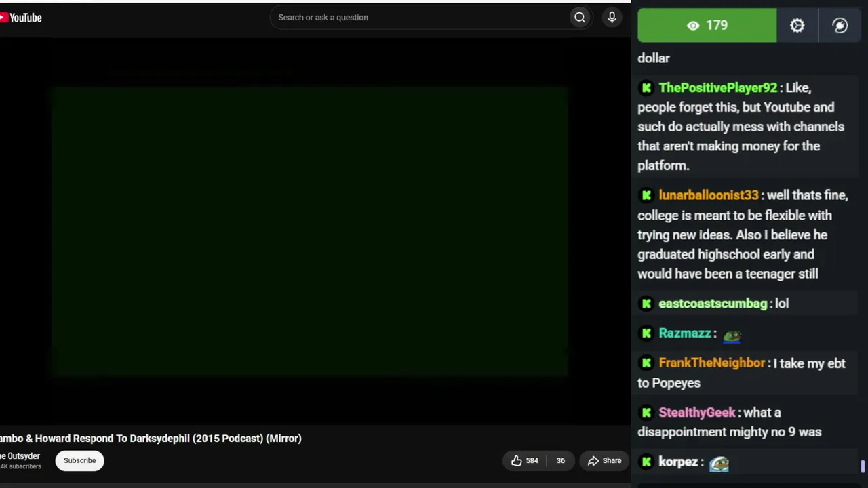Open Razmazz username in chat
The image size is (868, 488).
coord(685,333)
